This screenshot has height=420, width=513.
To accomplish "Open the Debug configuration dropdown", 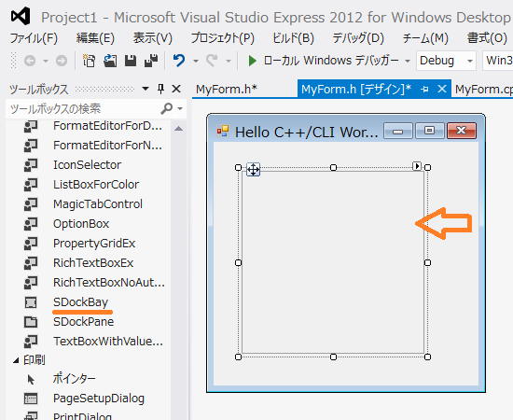I will (446, 61).
